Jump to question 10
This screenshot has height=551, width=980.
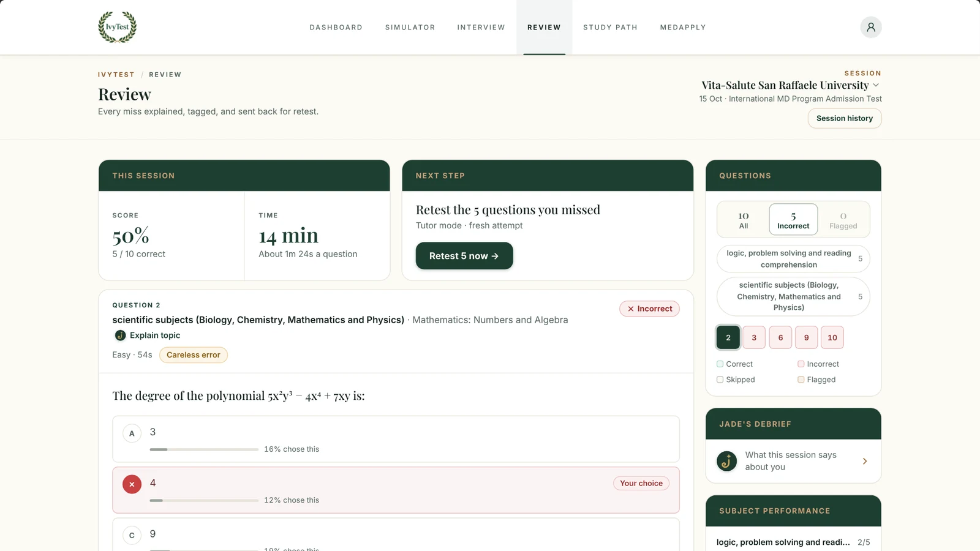click(x=832, y=337)
